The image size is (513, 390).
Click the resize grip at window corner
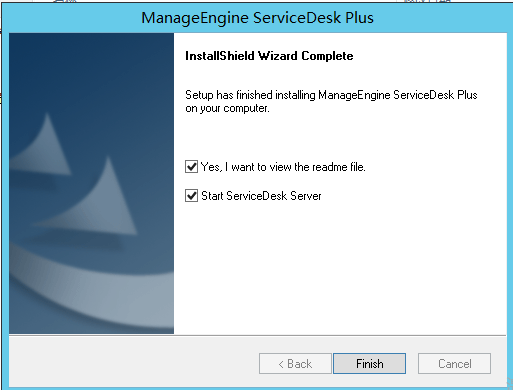[508, 383]
